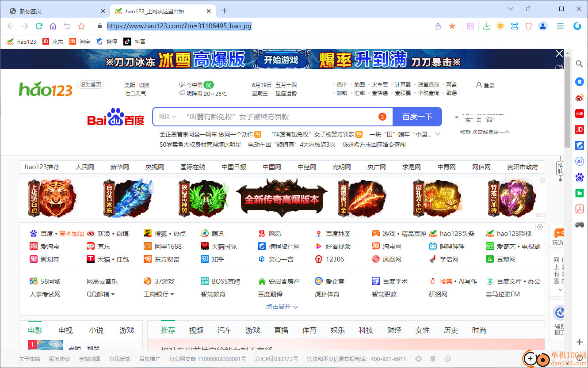Open the 七日天气 link
The image size is (588, 368).
(x=135, y=93)
